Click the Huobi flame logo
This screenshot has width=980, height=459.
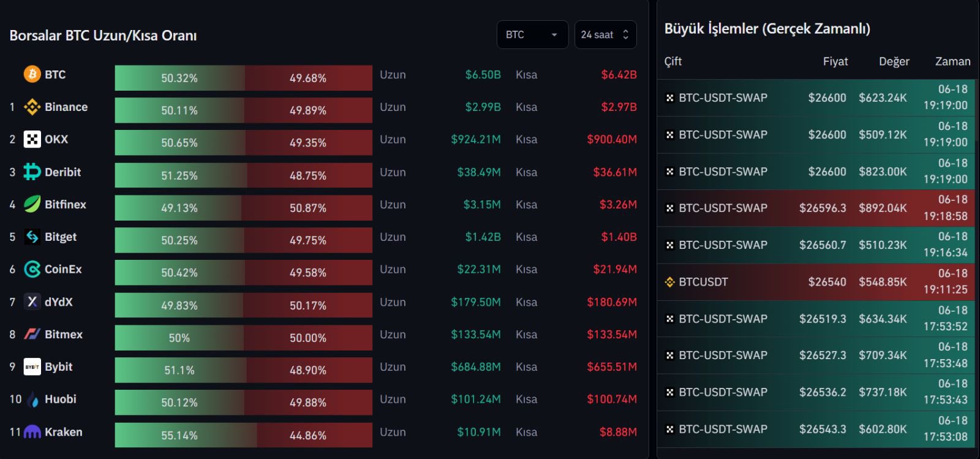click(x=32, y=399)
